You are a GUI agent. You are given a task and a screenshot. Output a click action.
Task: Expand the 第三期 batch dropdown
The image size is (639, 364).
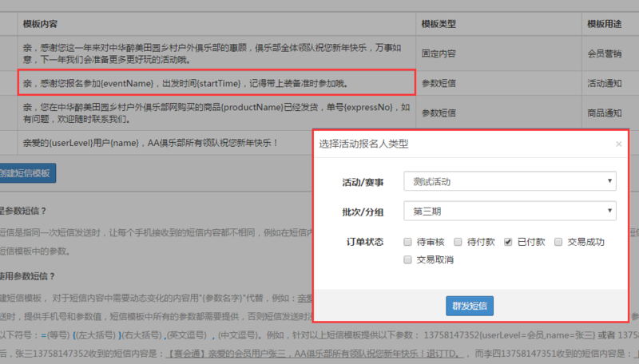tap(509, 212)
